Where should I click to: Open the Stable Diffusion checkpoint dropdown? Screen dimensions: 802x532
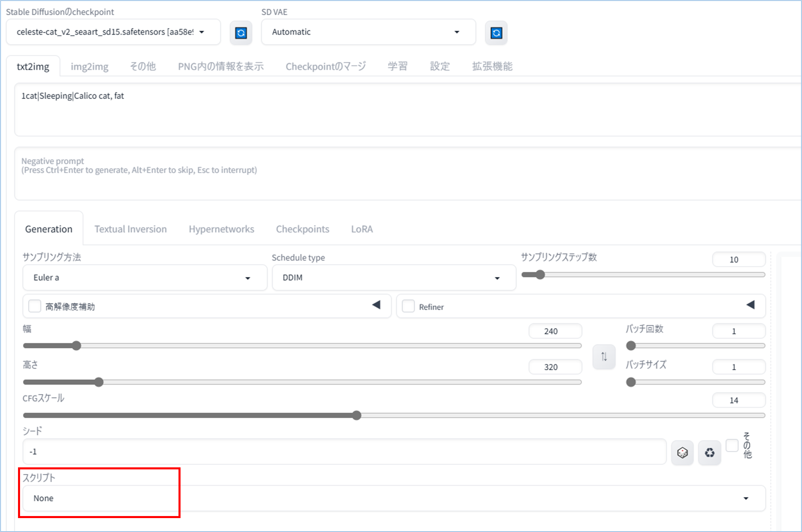click(x=113, y=32)
